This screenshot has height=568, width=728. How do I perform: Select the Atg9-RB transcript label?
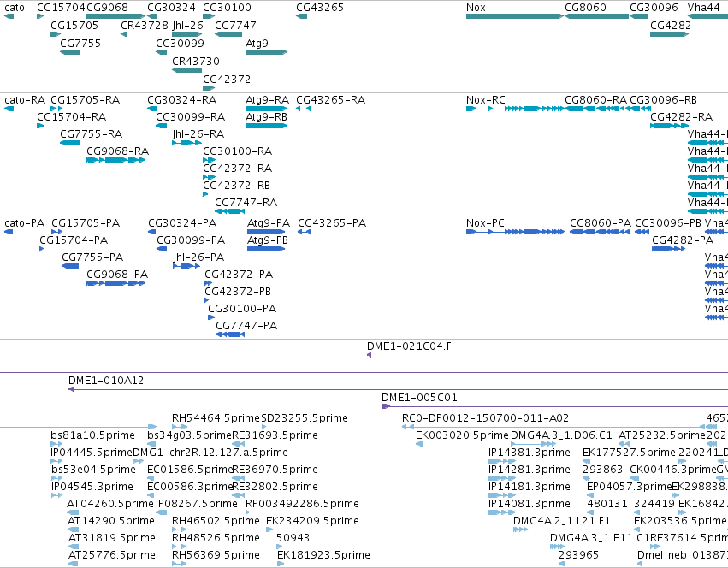(x=267, y=117)
